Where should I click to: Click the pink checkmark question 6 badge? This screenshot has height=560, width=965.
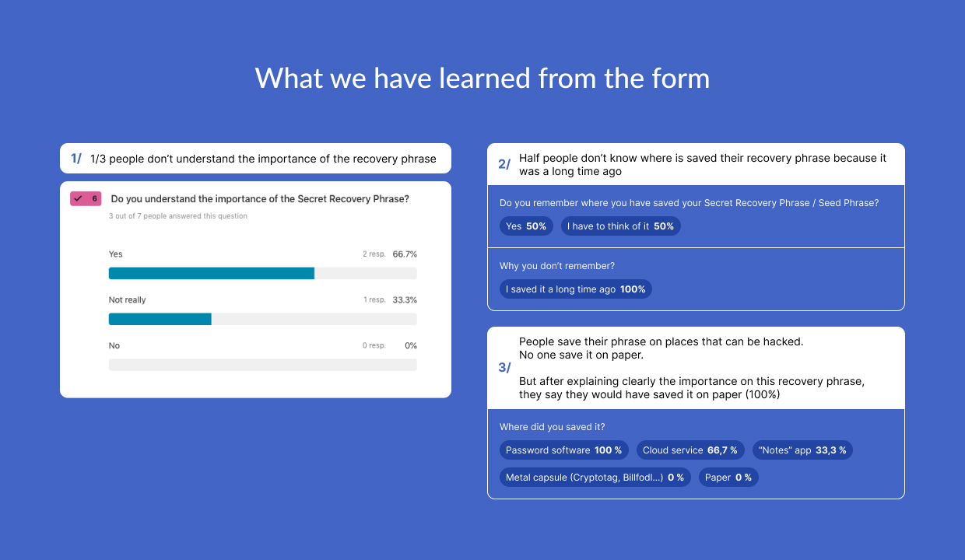point(86,199)
